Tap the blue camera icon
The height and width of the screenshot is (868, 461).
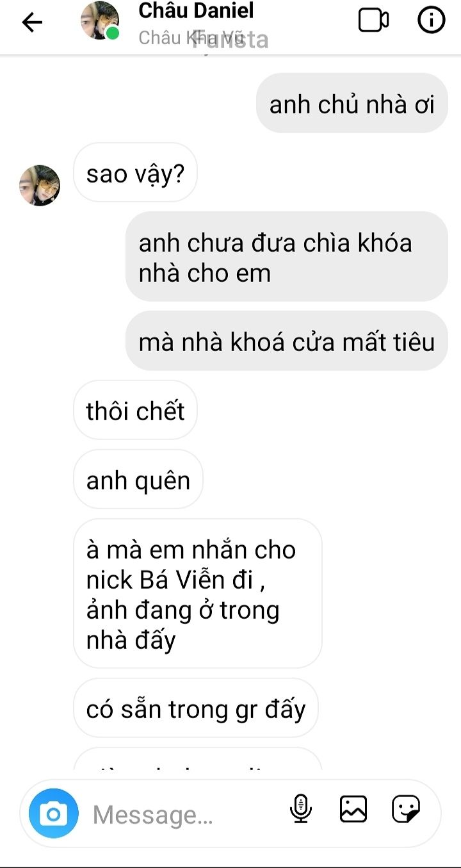[x=54, y=814]
